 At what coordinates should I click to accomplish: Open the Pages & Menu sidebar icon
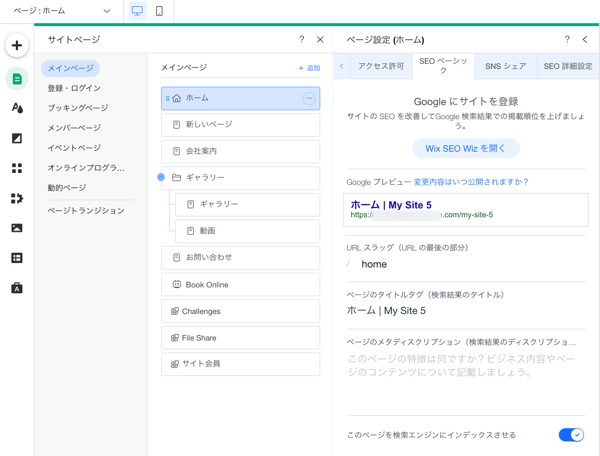coord(16,79)
